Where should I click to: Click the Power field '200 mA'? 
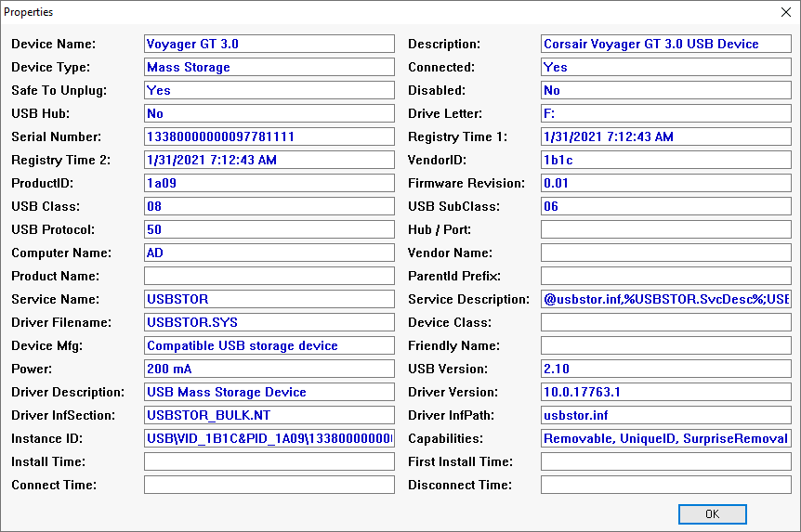[269, 370]
